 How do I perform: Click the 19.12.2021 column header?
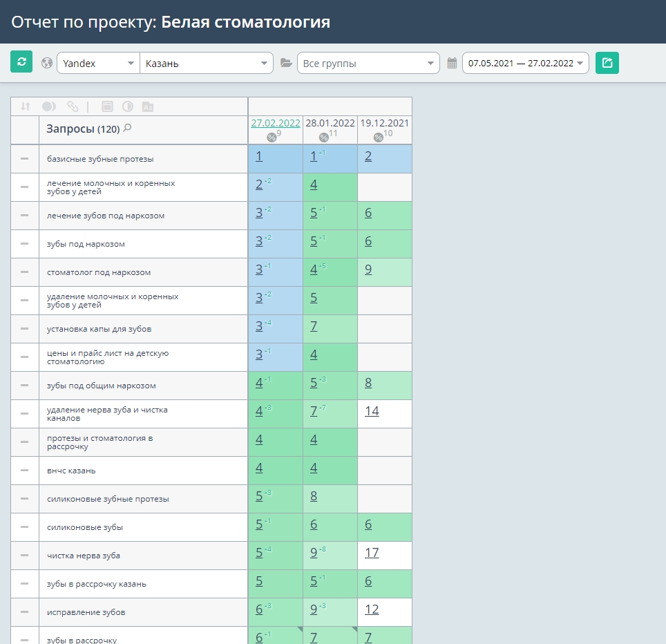click(384, 123)
